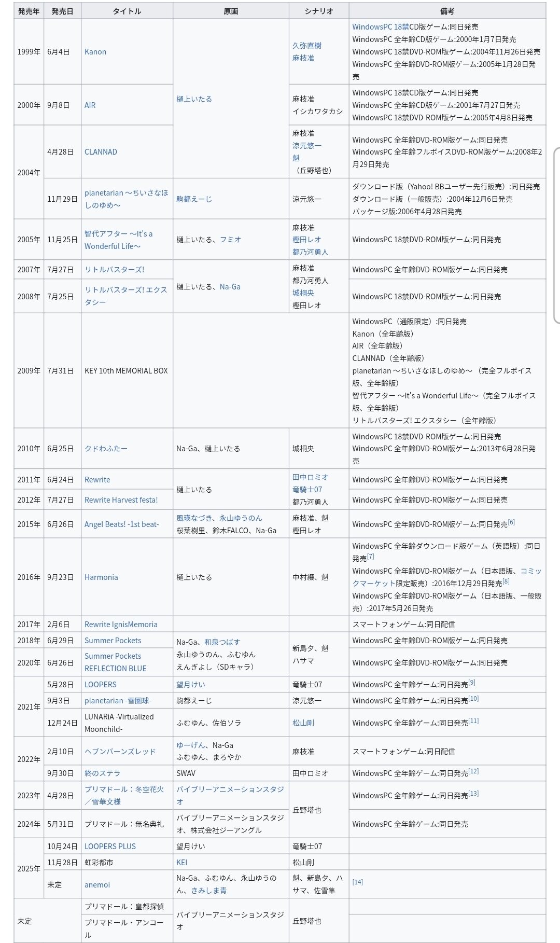Open the Kanon game link
This screenshot has height=943, width=560.
pyautogui.click(x=95, y=52)
